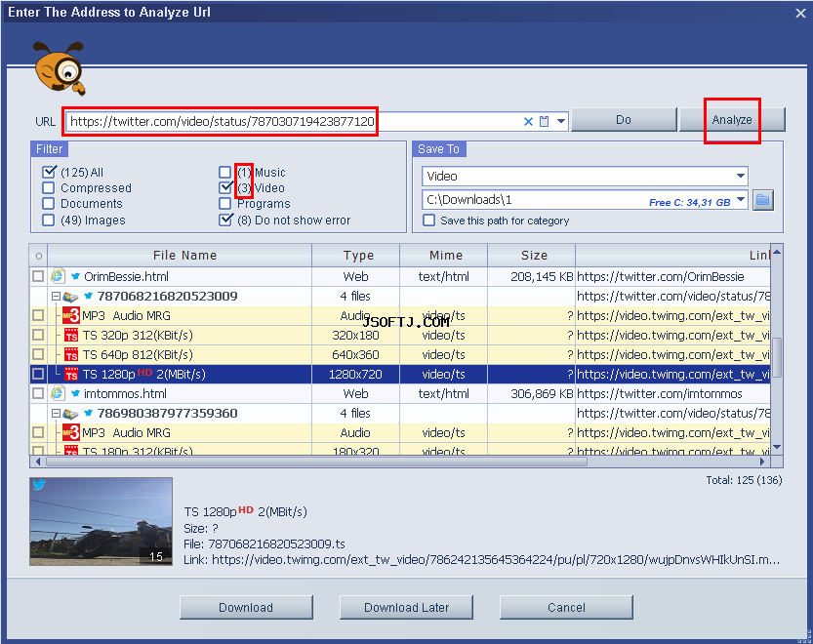Click the Download button
Image resolution: width=813 pixels, height=644 pixels.
click(x=246, y=607)
